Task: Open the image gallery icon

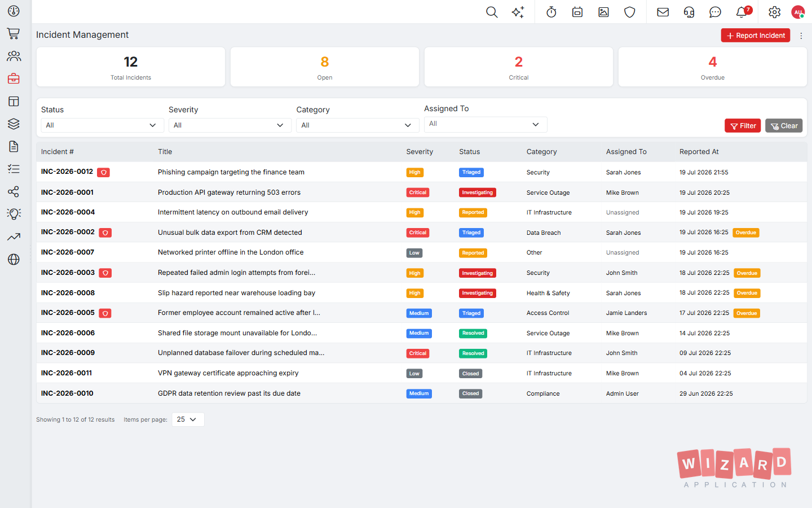Action: click(603, 12)
